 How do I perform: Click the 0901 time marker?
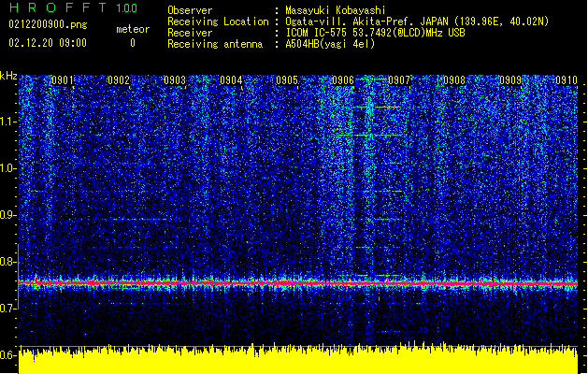[63, 80]
